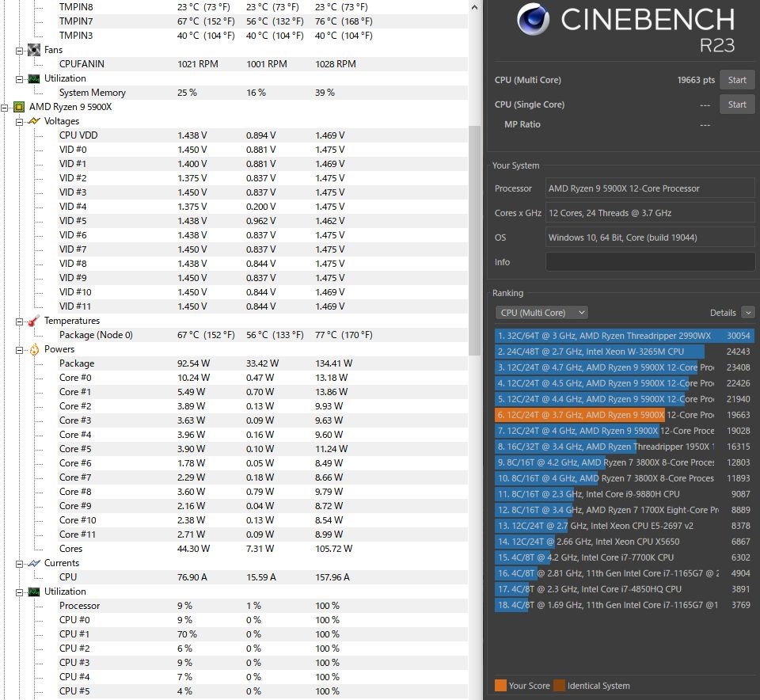760x700 pixels.
Task: Click the Your Score orange legend swatch
Action: pyautogui.click(x=500, y=686)
